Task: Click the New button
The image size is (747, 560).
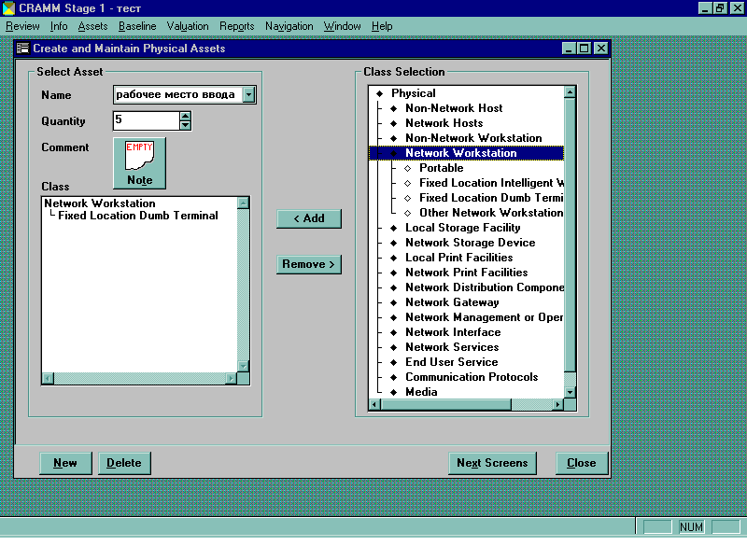Action: tap(65, 463)
